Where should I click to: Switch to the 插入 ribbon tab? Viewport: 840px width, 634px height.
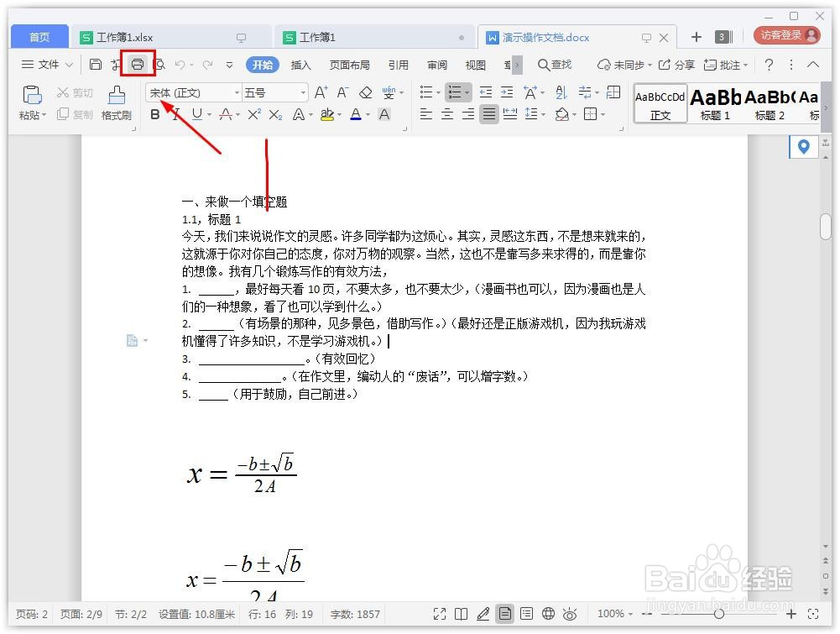click(301, 65)
